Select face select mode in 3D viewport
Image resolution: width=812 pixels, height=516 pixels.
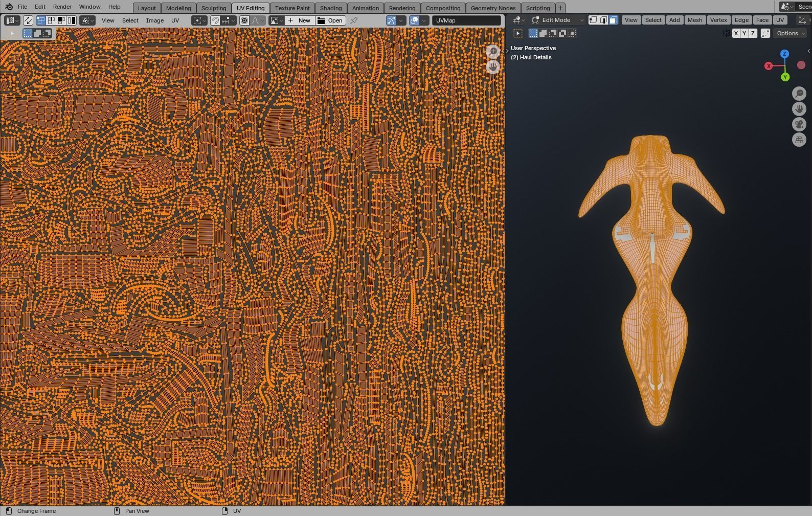pyautogui.click(x=613, y=20)
